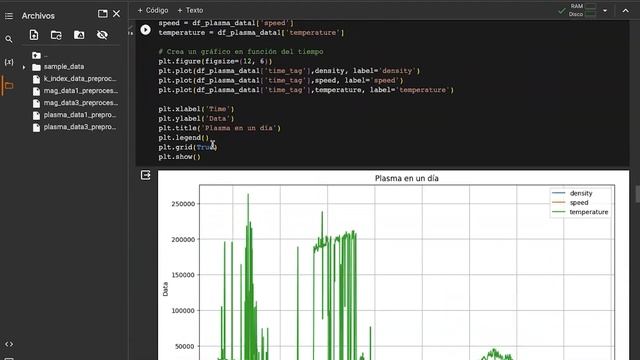
Task: Click chart title Plasma en un día
Action: click(407, 178)
